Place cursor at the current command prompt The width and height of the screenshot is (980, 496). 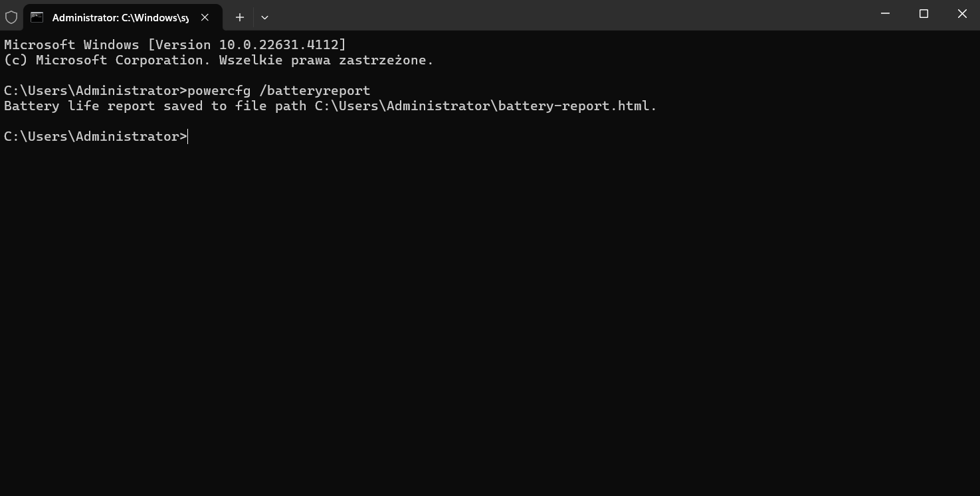189,137
